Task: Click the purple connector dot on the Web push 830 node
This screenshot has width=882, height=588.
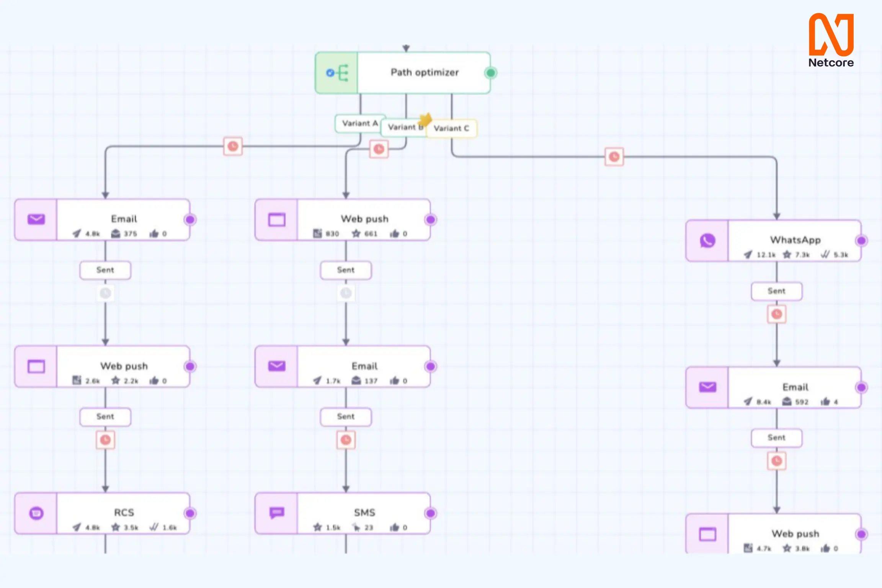Action: [430, 220]
